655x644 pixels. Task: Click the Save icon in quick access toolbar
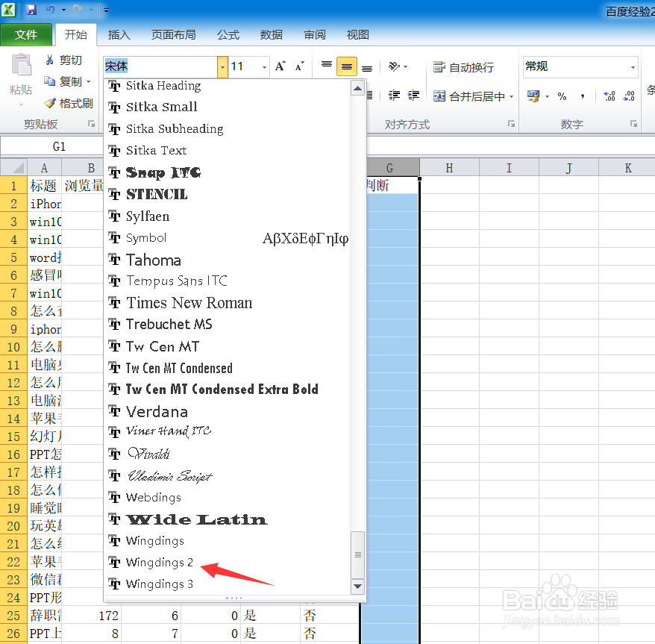click(31, 10)
